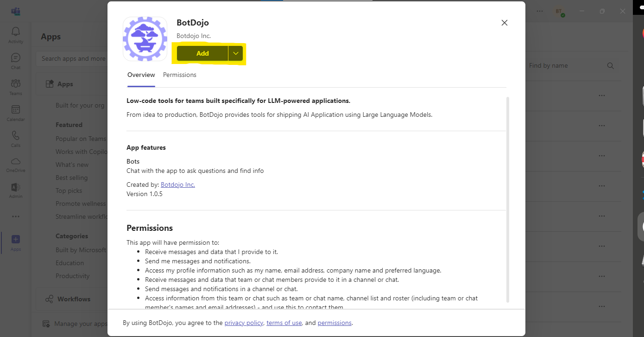
Task: Click the dialog vertical scrollbar
Action: (508, 199)
